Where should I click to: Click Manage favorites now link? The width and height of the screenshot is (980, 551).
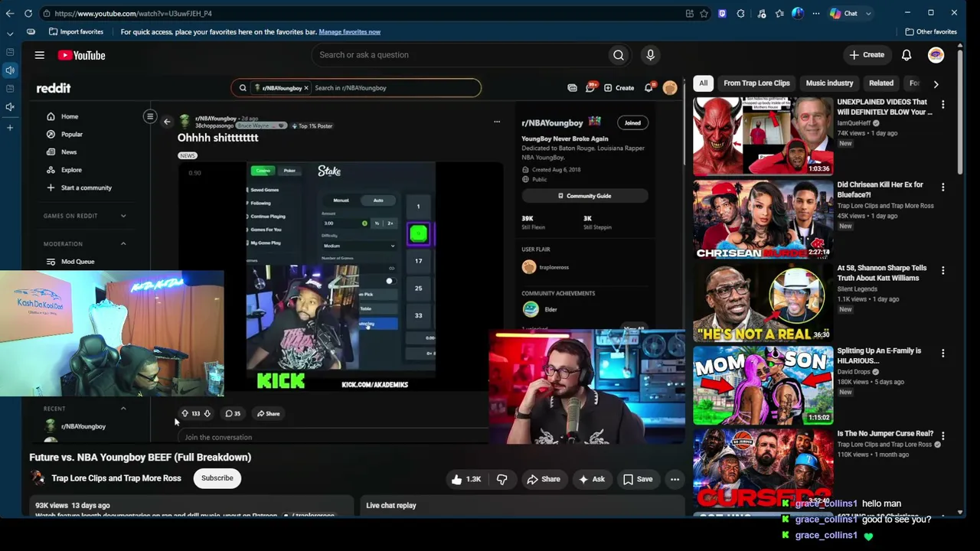[x=349, y=31]
